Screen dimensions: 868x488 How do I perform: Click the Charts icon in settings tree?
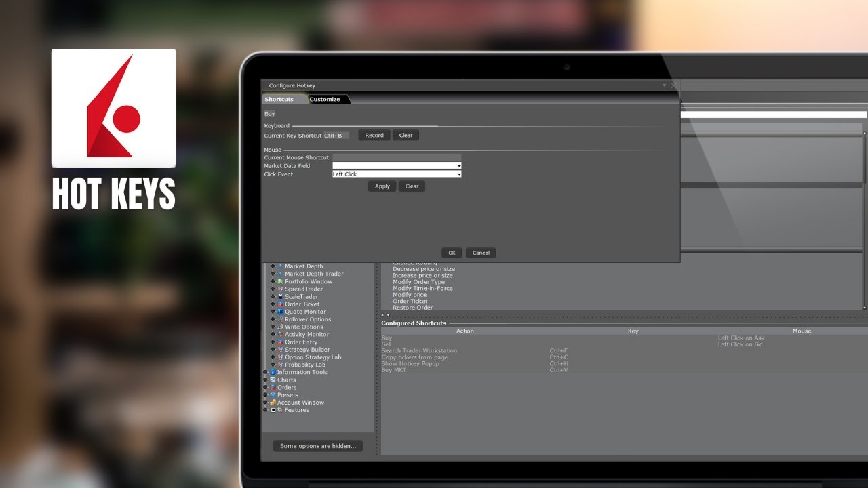273,380
